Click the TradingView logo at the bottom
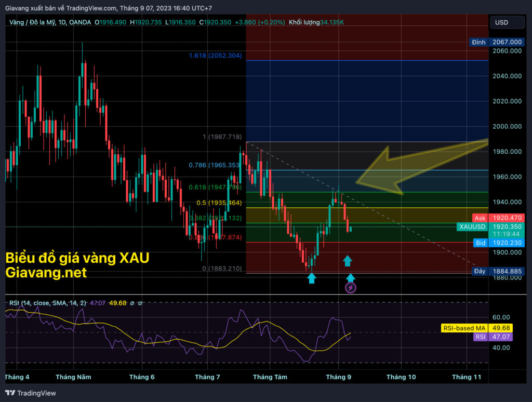 31,393
